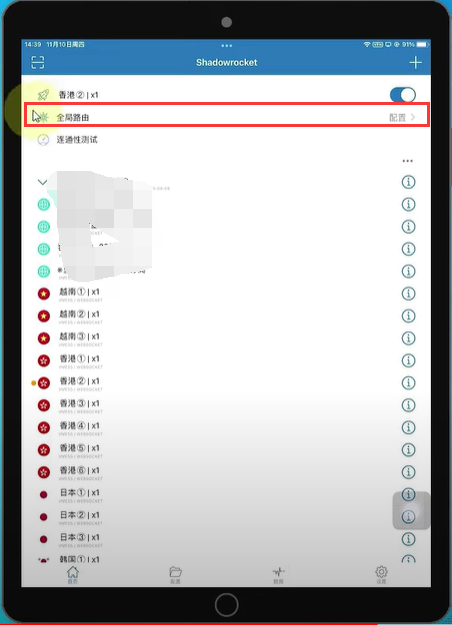The image size is (452, 625).
Task: Select the 香港① | x1 server
Action: coord(227,361)
